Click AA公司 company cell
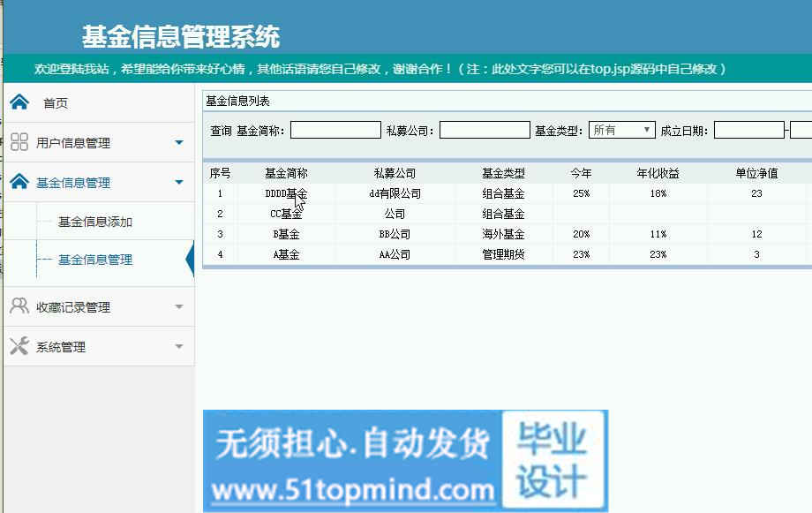 395,254
